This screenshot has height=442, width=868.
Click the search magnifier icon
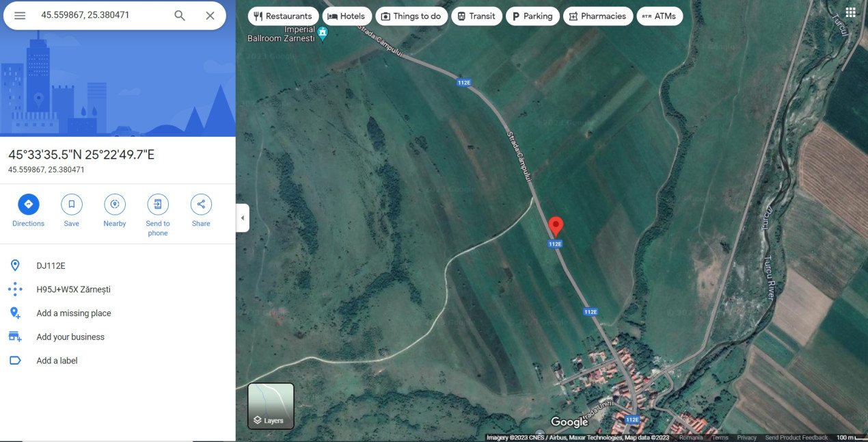(180, 15)
